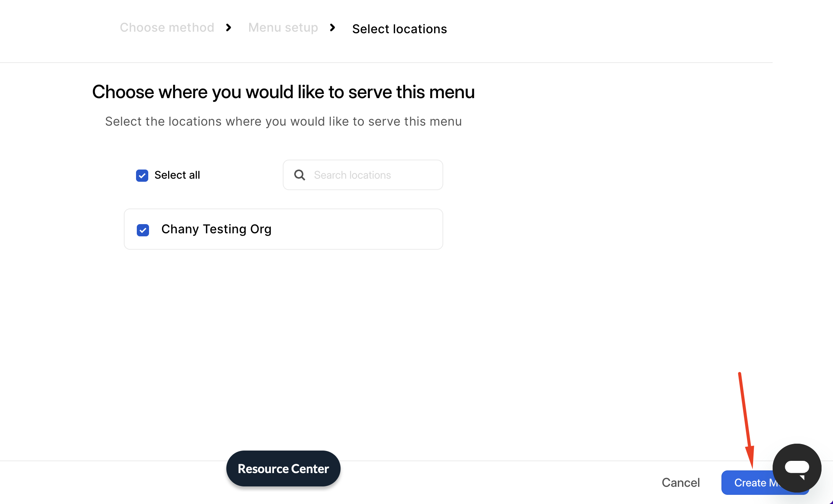Open the Resource Center
Screen dimensions: 833x504
coord(283,468)
